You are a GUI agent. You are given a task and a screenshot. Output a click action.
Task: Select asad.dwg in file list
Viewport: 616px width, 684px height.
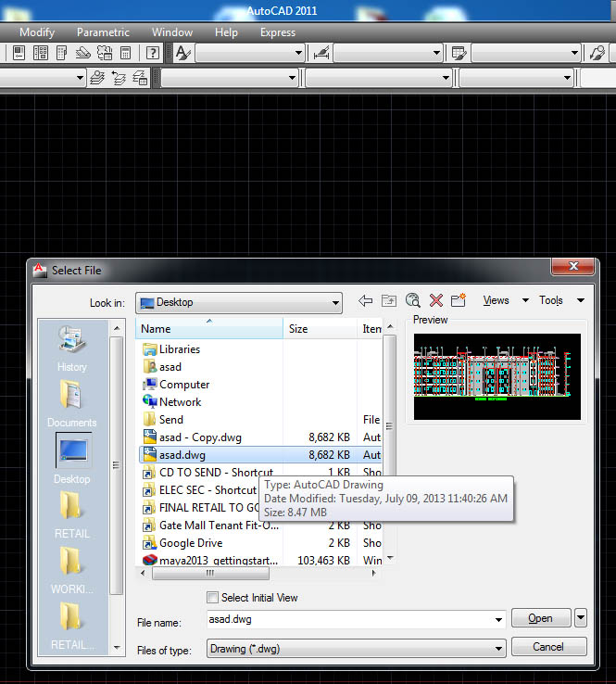coord(259,454)
